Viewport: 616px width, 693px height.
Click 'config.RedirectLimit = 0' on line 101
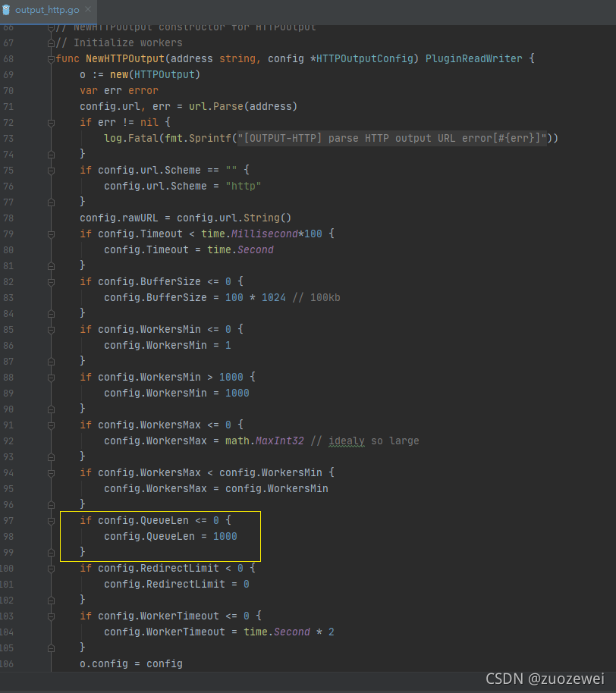coord(177,584)
